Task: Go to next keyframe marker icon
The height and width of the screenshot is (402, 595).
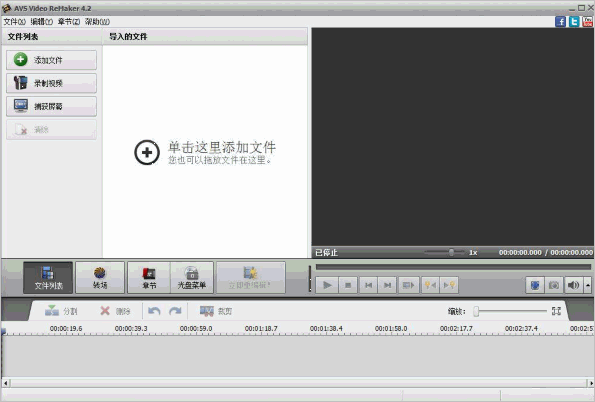Action: coord(449,285)
